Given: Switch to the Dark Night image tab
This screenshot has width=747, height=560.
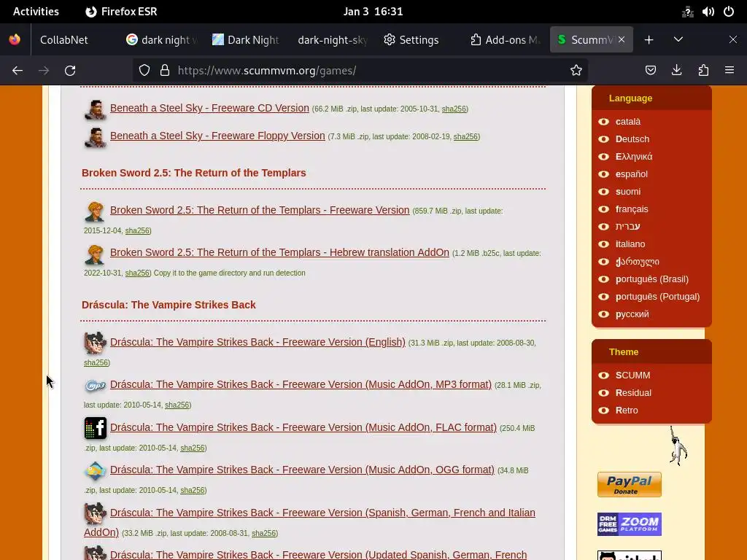Looking at the screenshot, I should point(246,40).
